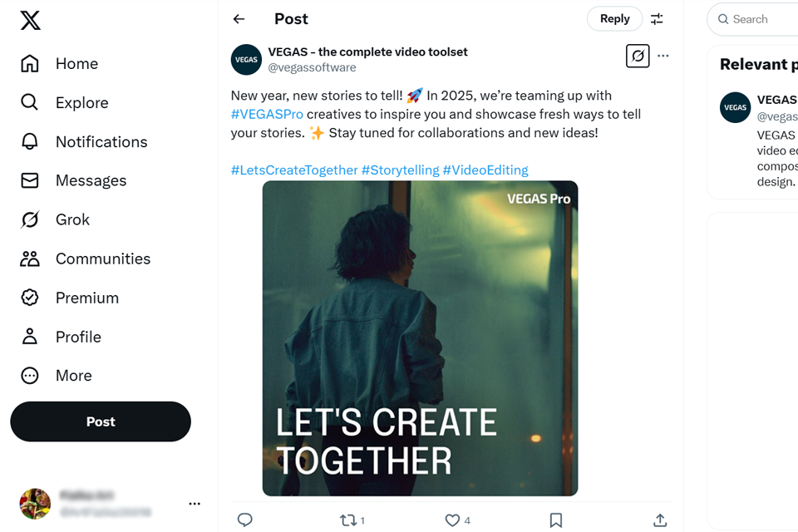Click the Reply button in header
This screenshot has width=798, height=532.
[x=614, y=19]
